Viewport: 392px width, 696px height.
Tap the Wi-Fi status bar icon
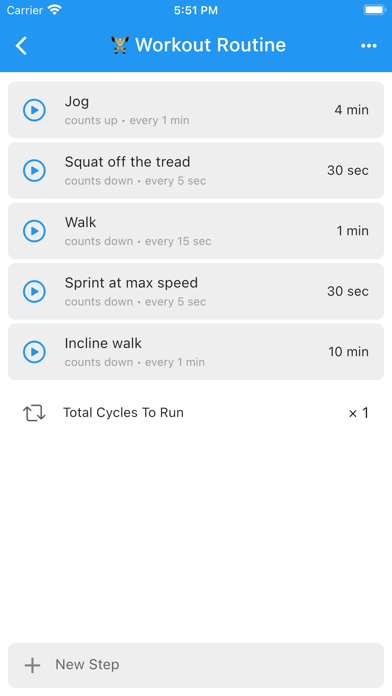coord(55,10)
